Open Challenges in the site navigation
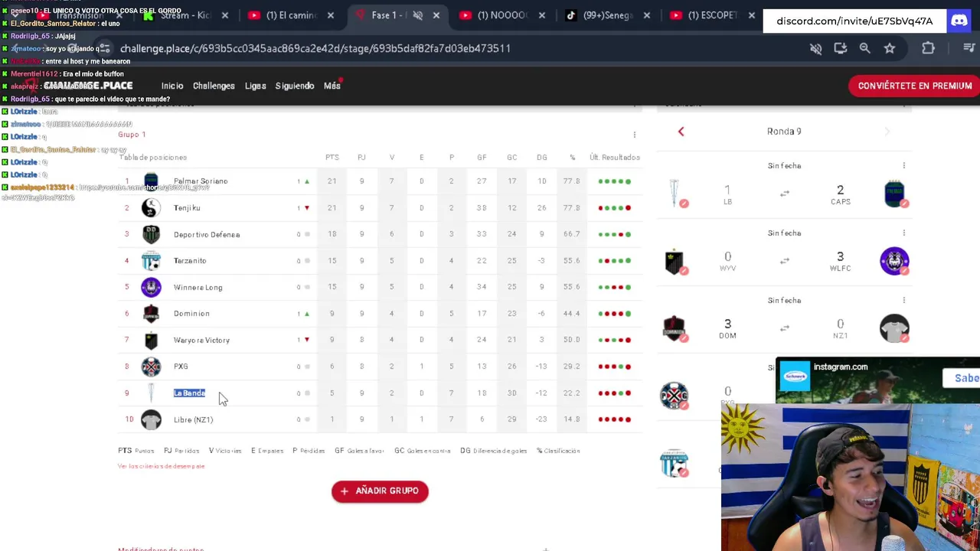The width and height of the screenshot is (980, 551). pos(214,86)
